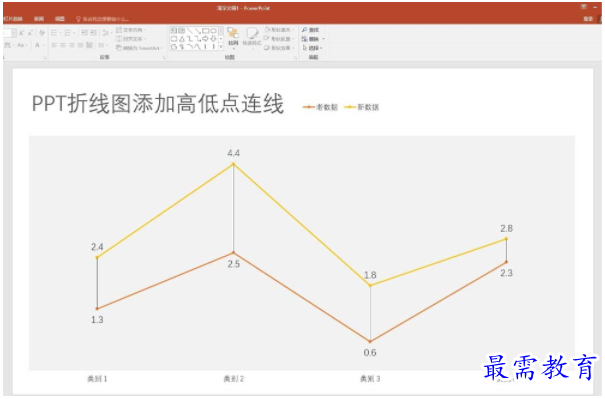
Task: Select the 新数据 legend entry
Action: [x=362, y=107]
